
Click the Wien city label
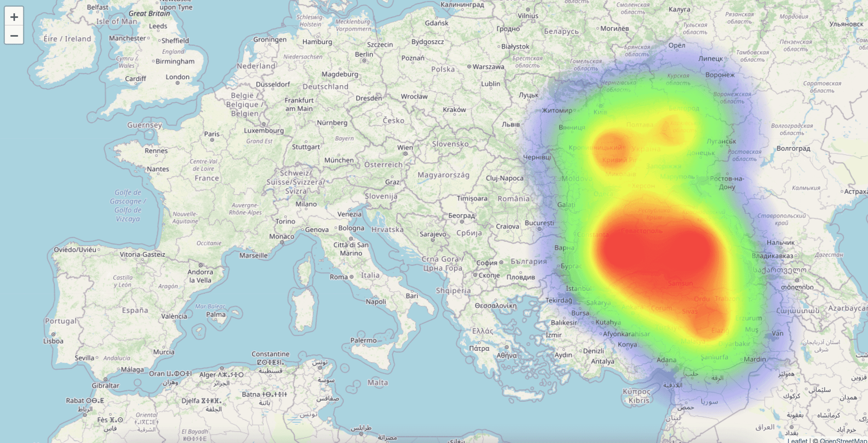coord(405,147)
